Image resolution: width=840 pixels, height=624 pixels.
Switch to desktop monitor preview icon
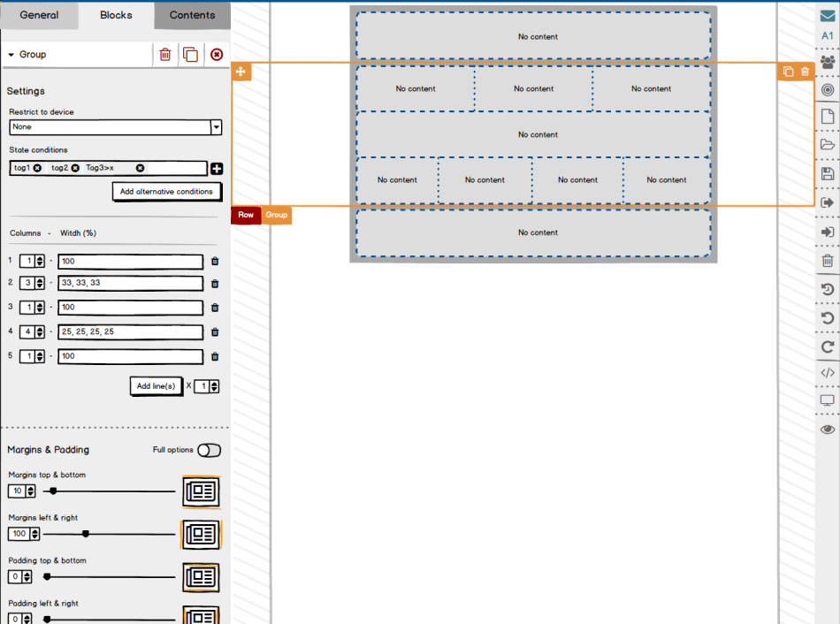[x=828, y=400]
